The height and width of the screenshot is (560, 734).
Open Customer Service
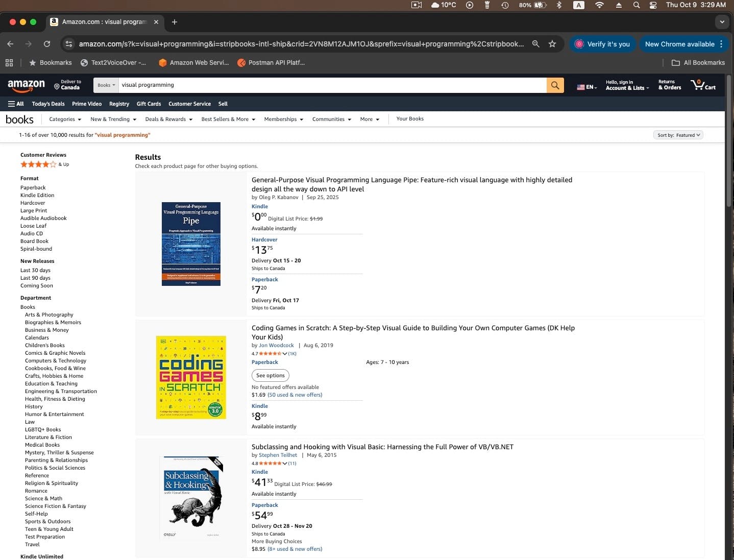pyautogui.click(x=189, y=104)
